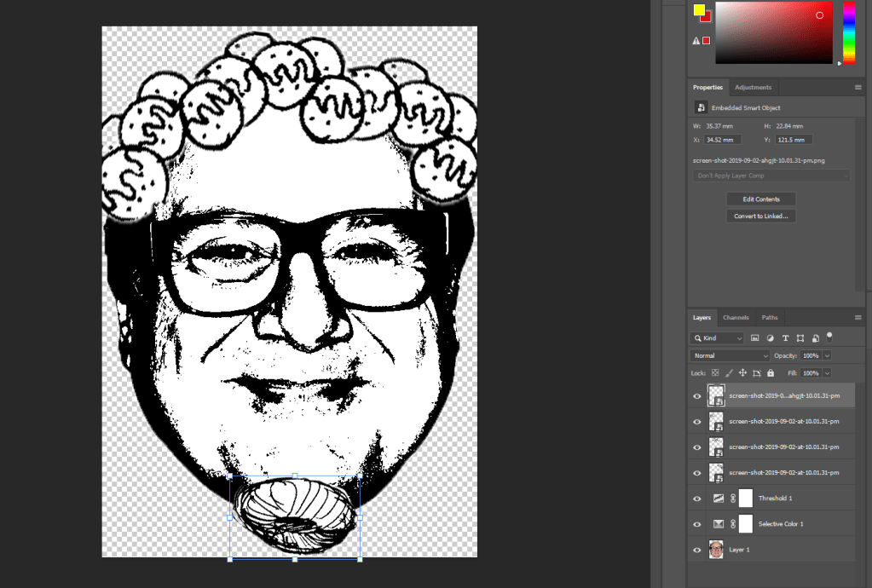Image resolution: width=872 pixels, height=588 pixels.
Task: Hide the Threshold 1 layer
Action: [697, 499]
